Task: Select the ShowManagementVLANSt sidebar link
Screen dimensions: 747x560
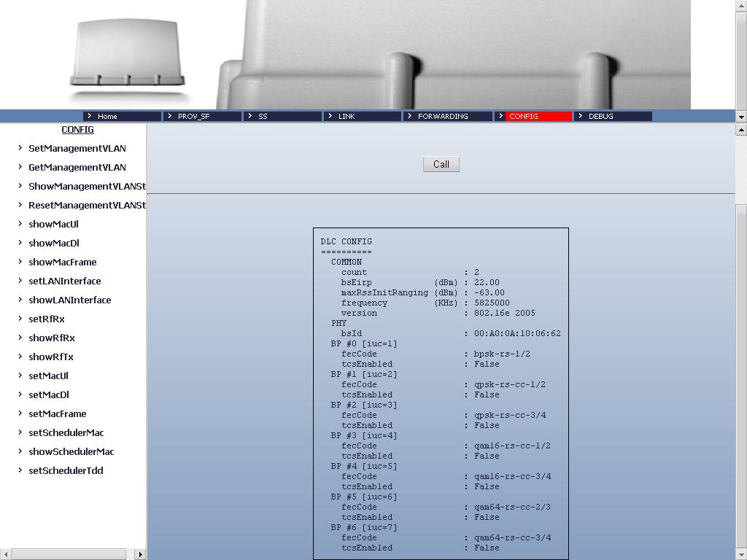Action: point(88,186)
